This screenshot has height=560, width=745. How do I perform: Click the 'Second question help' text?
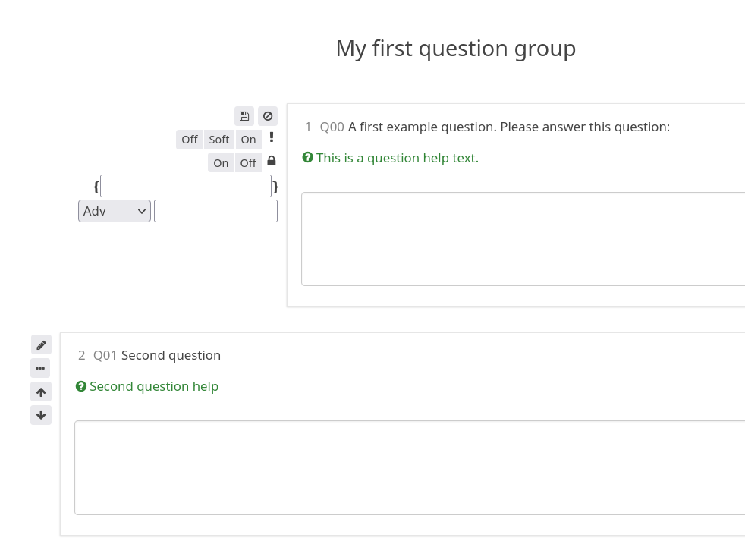coord(154,386)
